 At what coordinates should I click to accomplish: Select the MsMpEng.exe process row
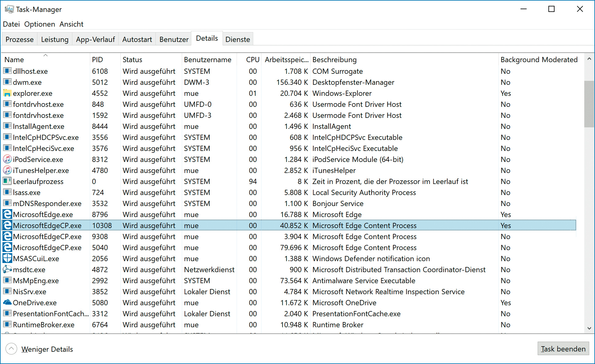(x=36, y=281)
